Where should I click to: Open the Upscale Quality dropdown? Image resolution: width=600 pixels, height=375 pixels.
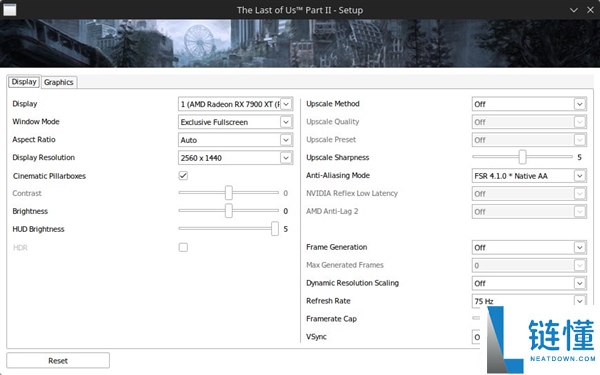[x=529, y=122]
